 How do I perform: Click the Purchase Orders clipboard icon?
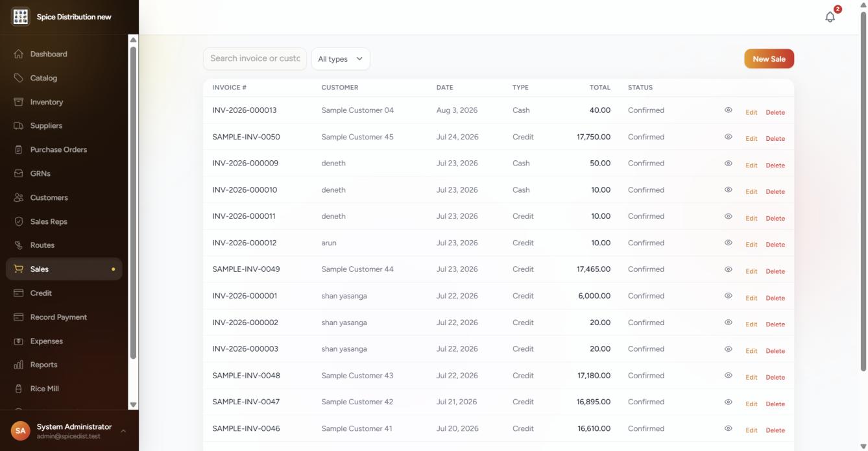pyautogui.click(x=18, y=150)
